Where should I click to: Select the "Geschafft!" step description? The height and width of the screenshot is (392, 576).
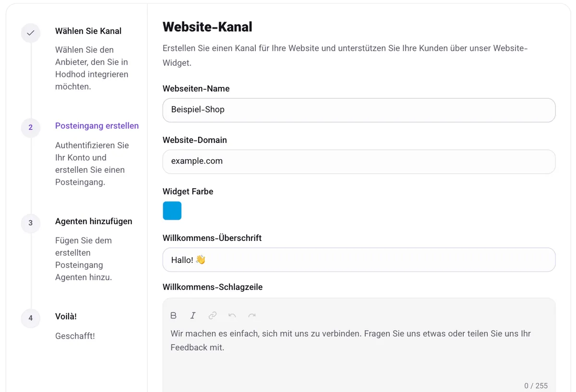75,336
